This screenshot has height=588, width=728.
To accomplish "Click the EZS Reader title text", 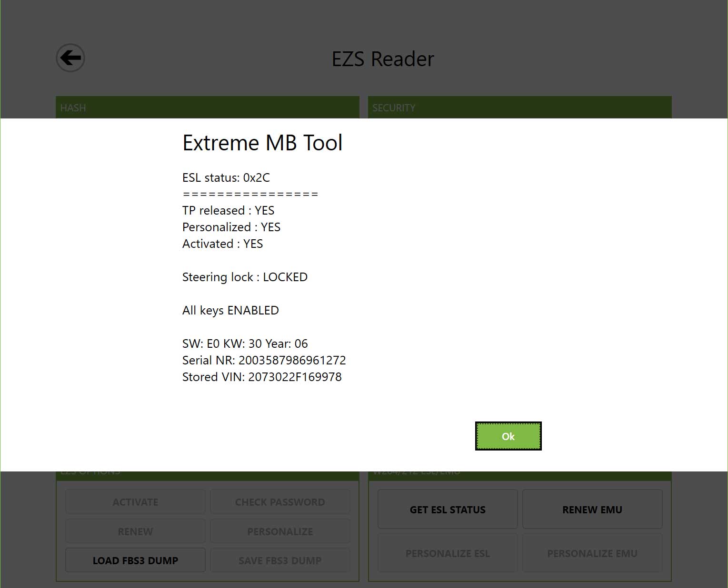I will click(x=383, y=59).
